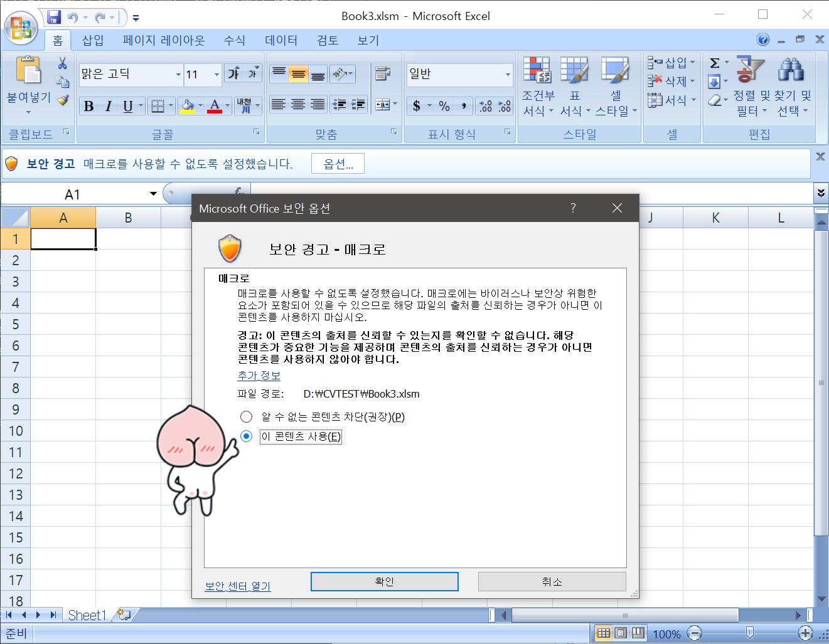Image resolution: width=829 pixels, height=644 pixels.
Task: Cut selection with the scissors icon
Action: pyautogui.click(x=62, y=63)
